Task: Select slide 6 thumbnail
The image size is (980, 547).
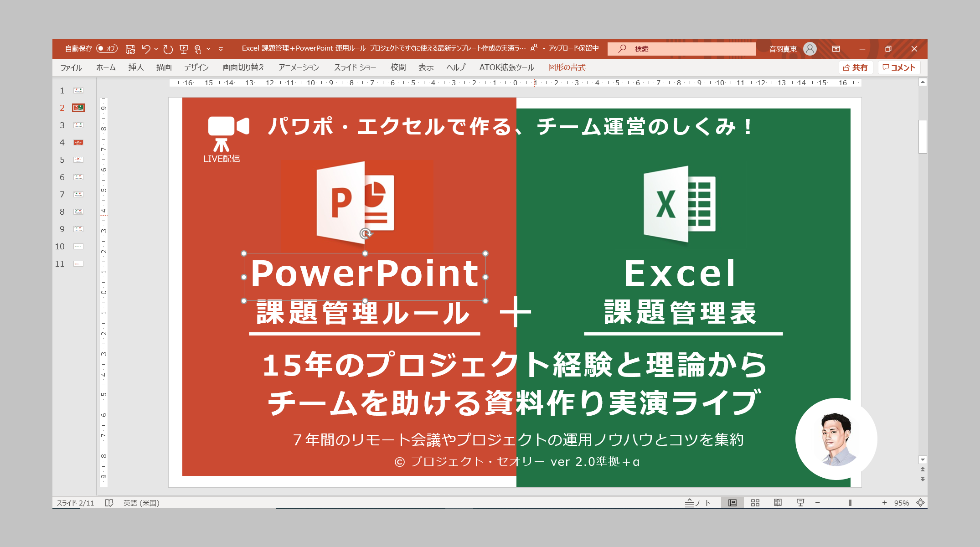Action: coord(78,177)
